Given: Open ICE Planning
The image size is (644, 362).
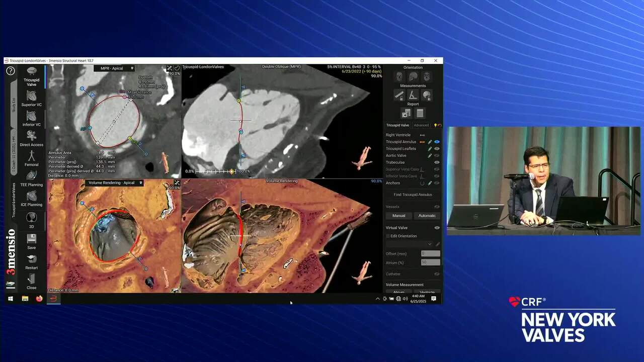Looking at the screenshot, I should [31, 199].
